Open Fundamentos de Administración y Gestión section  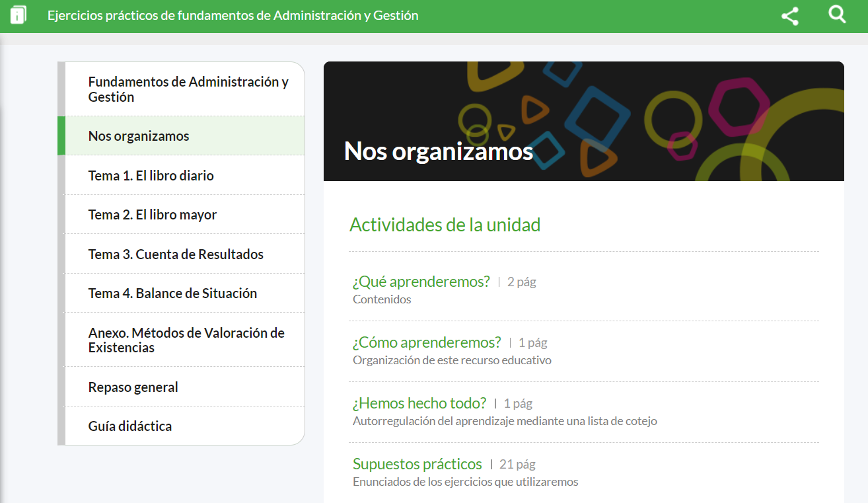pos(184,89)
